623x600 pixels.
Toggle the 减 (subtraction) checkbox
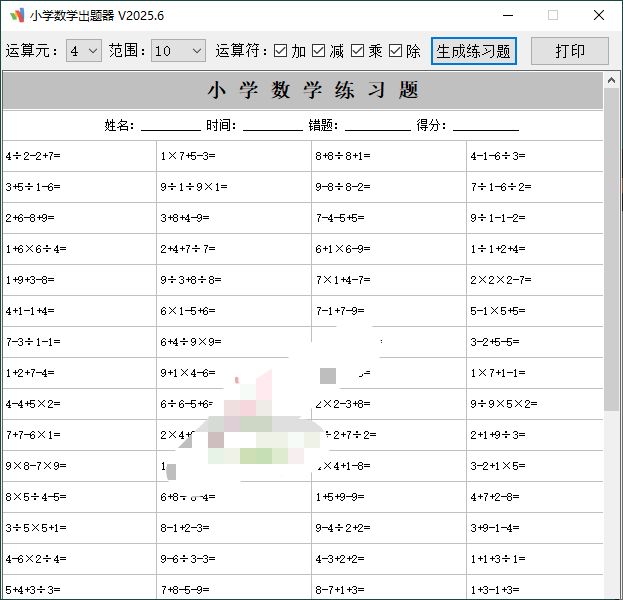coord(319,51)
